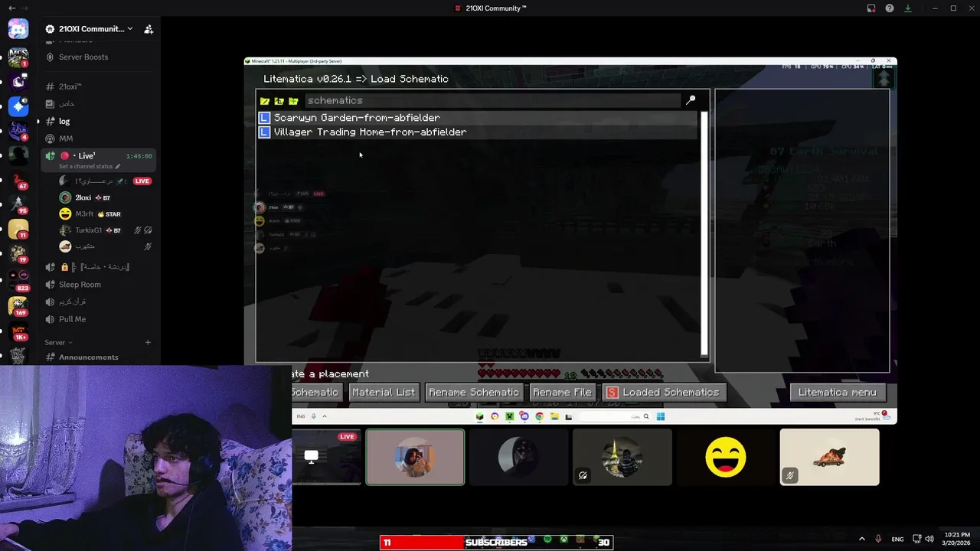Open the server icon with badge 95
This screenshot has height=551, width=980.
pyautogui.click(x=18, y=204)
